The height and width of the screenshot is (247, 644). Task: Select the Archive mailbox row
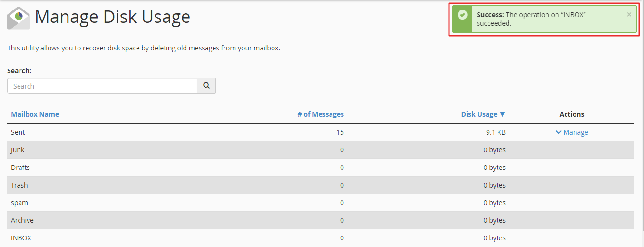(321, 220)
